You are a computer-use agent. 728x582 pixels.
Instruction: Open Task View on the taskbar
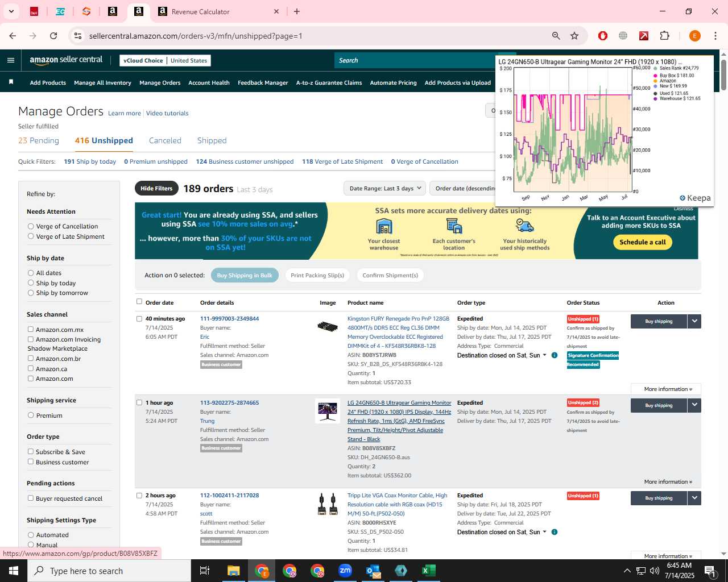(x=205, y=571)
